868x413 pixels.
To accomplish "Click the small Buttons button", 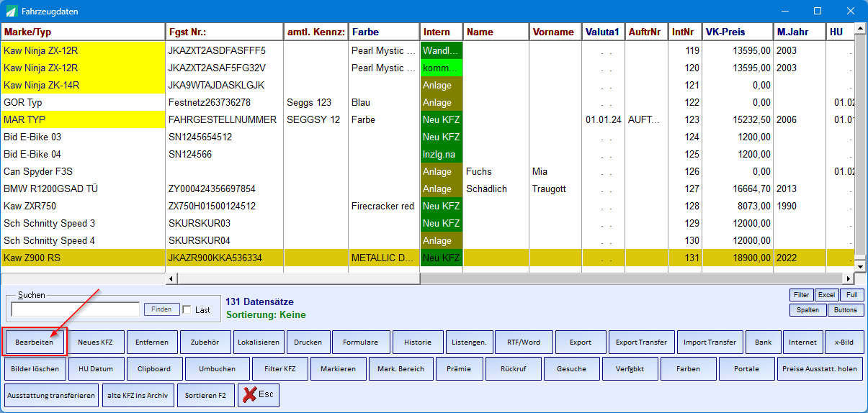I will click(845, 309).
